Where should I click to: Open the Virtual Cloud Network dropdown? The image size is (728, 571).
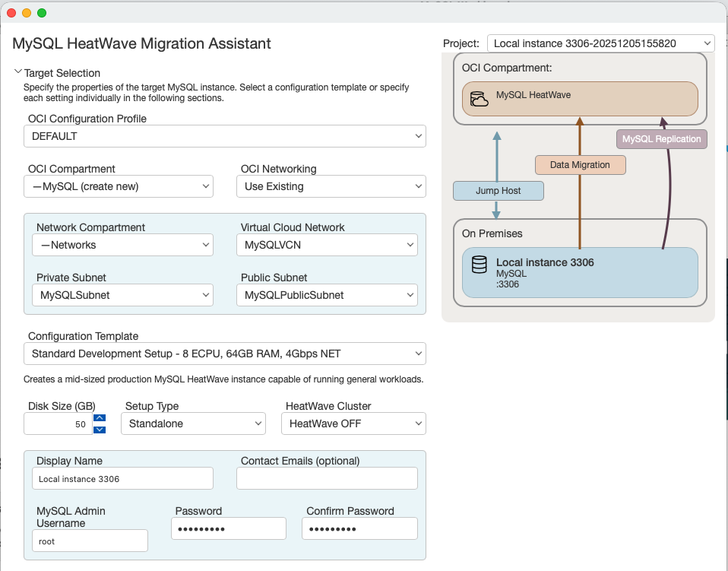pos(327,245)
